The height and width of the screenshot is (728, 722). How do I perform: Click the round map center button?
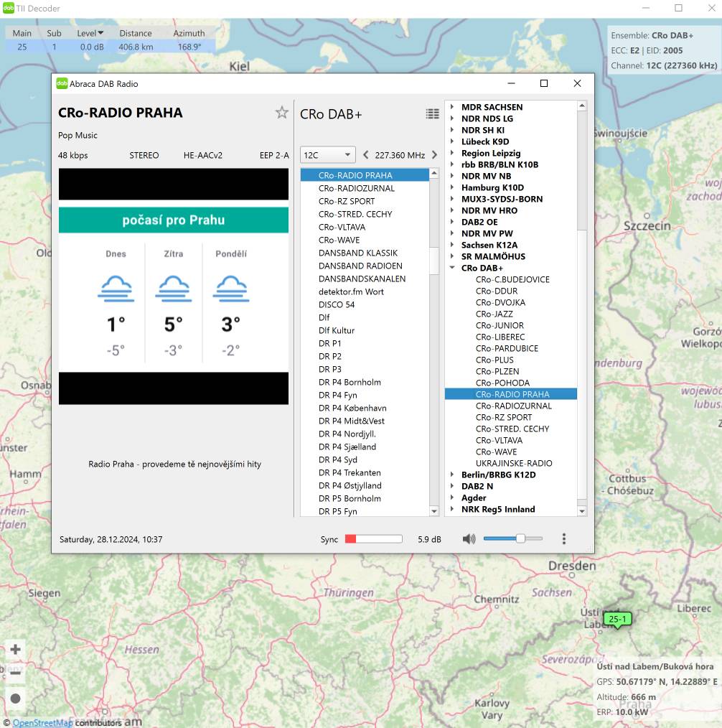coord(15,699)
